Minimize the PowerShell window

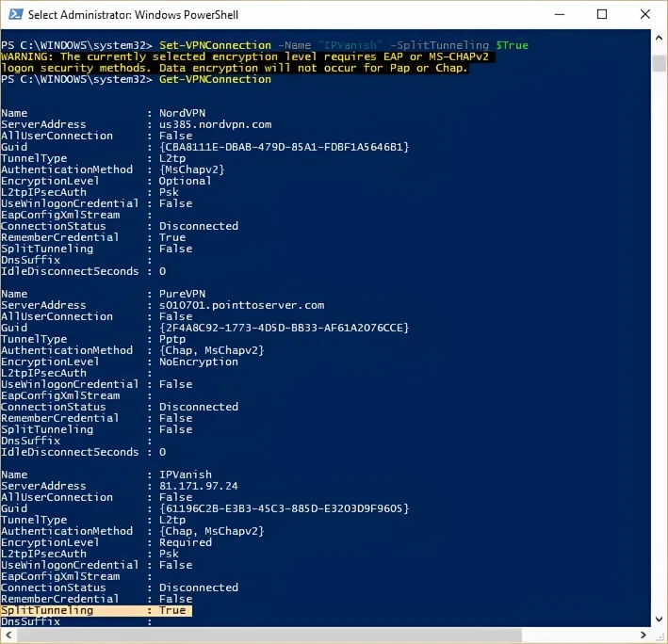[560, 14]
